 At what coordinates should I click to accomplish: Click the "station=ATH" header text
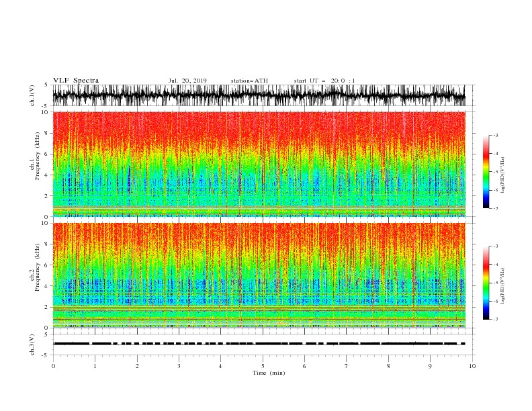click(x=249, y=81)
